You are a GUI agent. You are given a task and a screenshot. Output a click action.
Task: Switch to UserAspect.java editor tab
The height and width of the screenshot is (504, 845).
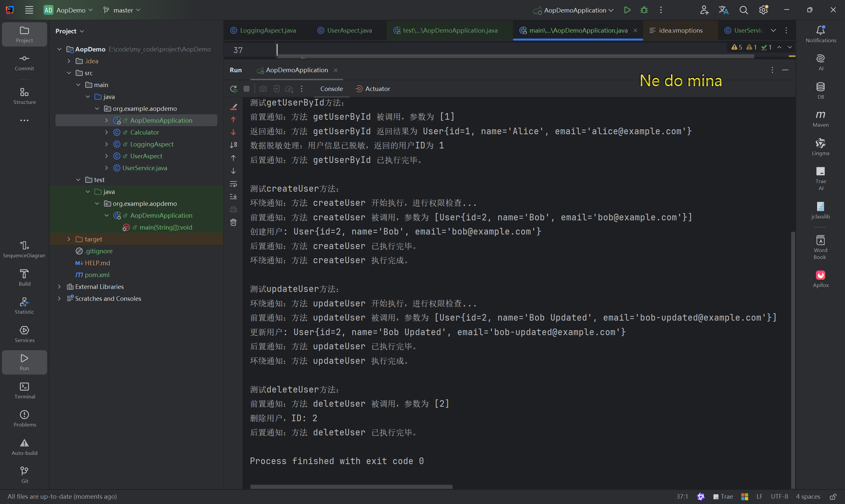349,30
